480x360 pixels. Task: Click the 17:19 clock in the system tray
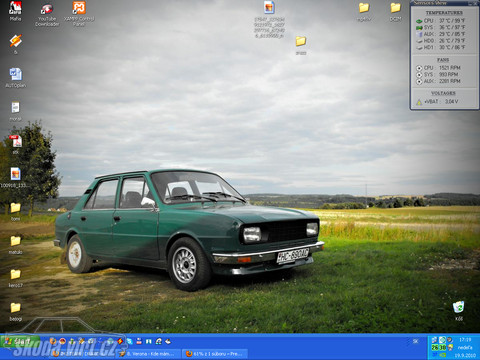click(x=465, y=340)
